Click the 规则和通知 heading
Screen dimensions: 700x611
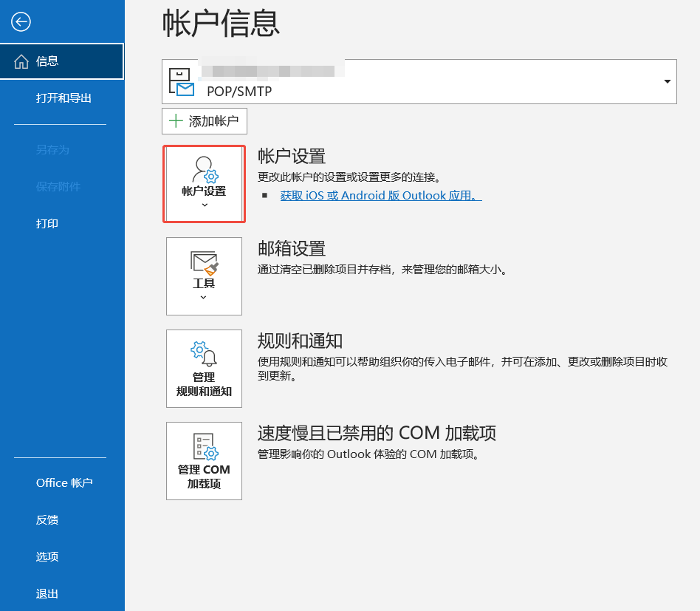300,341
